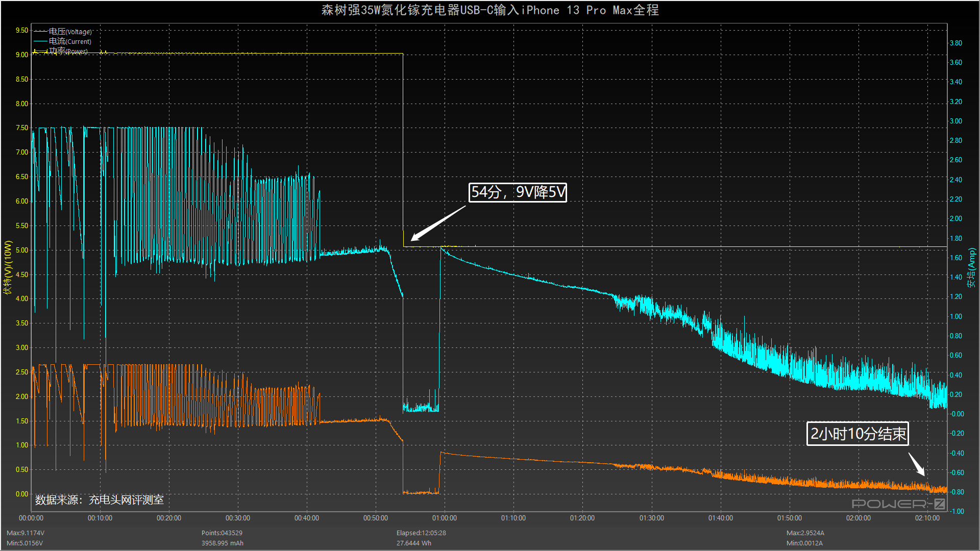The height and width of the screenshot is (551, 980).
Task: Click the 7.50 voltage axis tick label
Action: click(x=22, y=128)
